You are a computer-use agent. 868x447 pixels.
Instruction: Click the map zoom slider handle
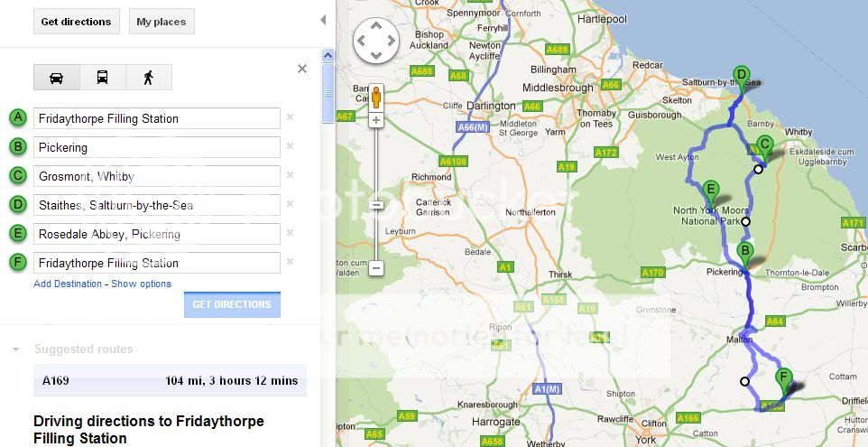click(x=376, y=205)
